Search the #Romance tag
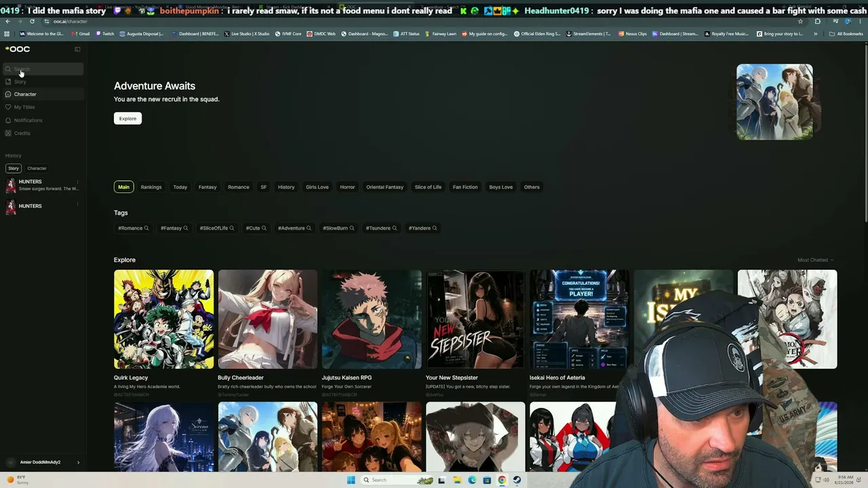This screenshot has height=488, width=868. 133,228
